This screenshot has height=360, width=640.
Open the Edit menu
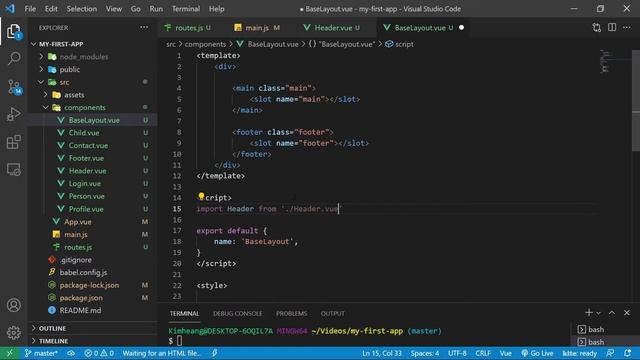click(x=51, y=9)
